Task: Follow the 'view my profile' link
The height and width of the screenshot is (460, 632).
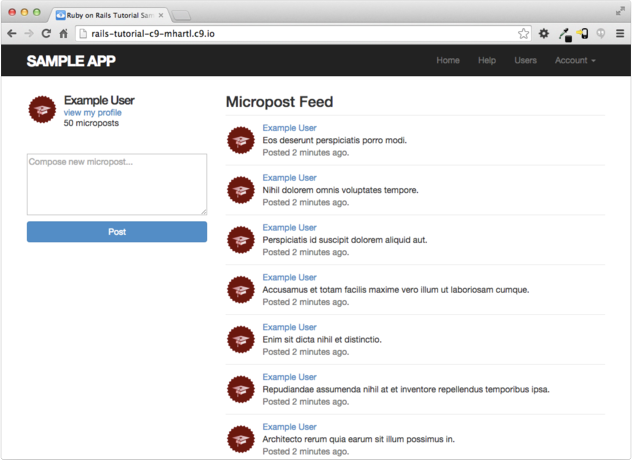Action: [92, 113]
